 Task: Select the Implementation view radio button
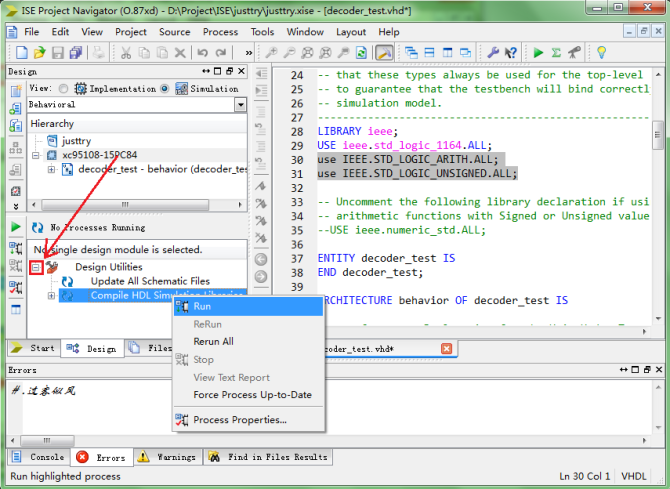(x=63, y=88)
